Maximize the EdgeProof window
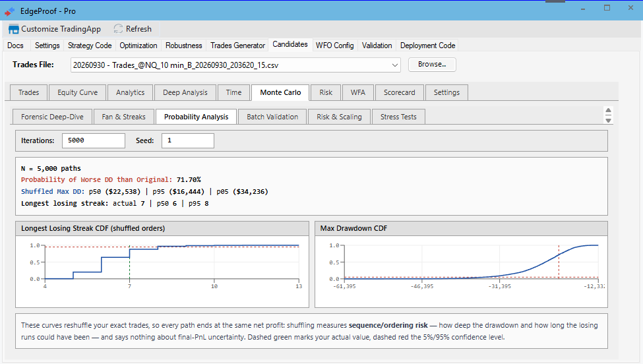 [607, 8]
